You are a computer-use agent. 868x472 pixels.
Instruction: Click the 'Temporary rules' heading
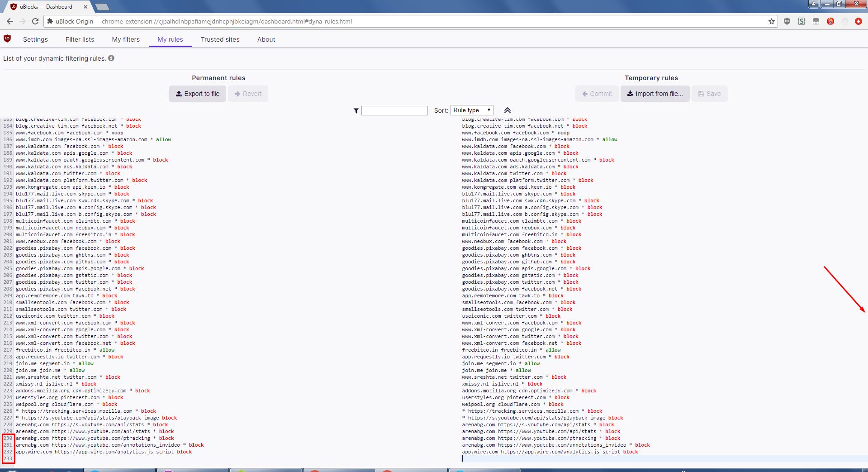pos(651,78)
